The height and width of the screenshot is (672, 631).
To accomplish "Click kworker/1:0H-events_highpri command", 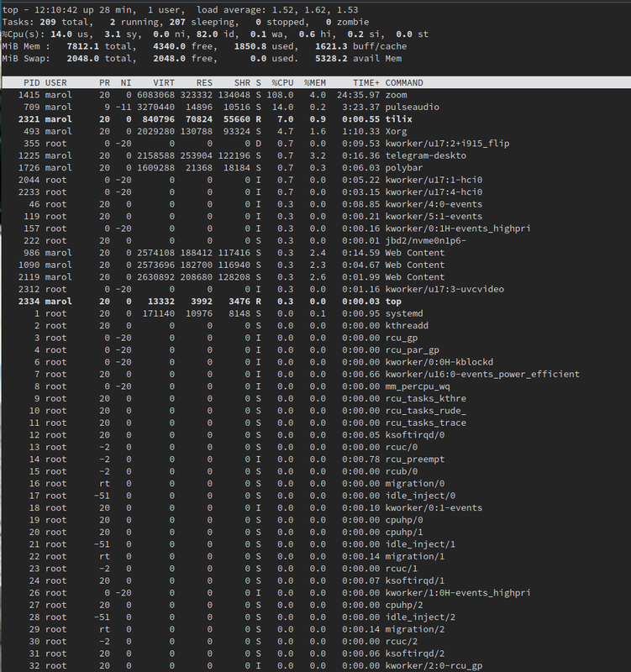I will tap(457, 593).
